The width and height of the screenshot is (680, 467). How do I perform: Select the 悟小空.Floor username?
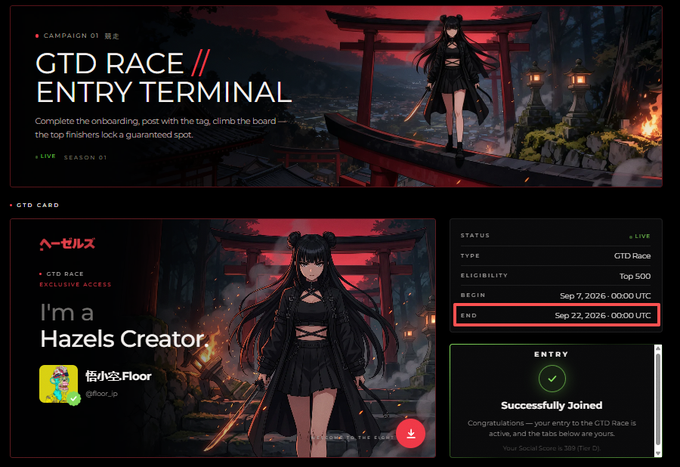[118, 376]
